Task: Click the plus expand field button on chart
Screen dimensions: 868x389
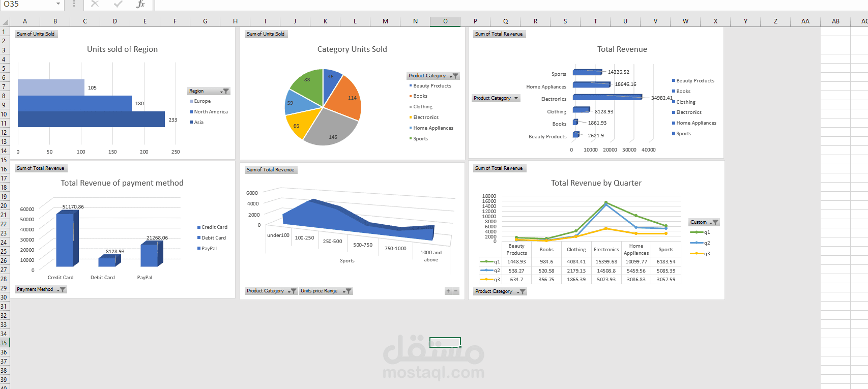Action: (x=448, y=291)
